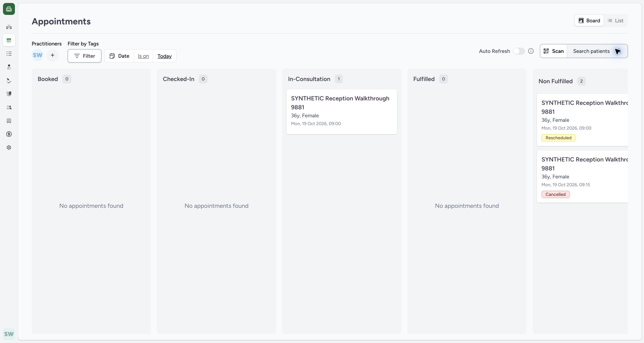The width and height of the screenshot is (644, 343).
Task: Click the Fulfilled column header
Action: (x=424, y=79)
